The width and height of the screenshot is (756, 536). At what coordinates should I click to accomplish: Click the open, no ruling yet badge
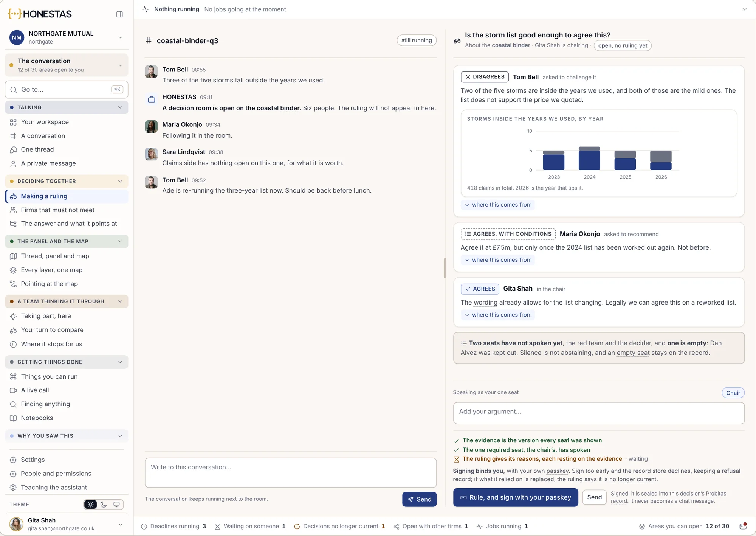coord(623,45)
